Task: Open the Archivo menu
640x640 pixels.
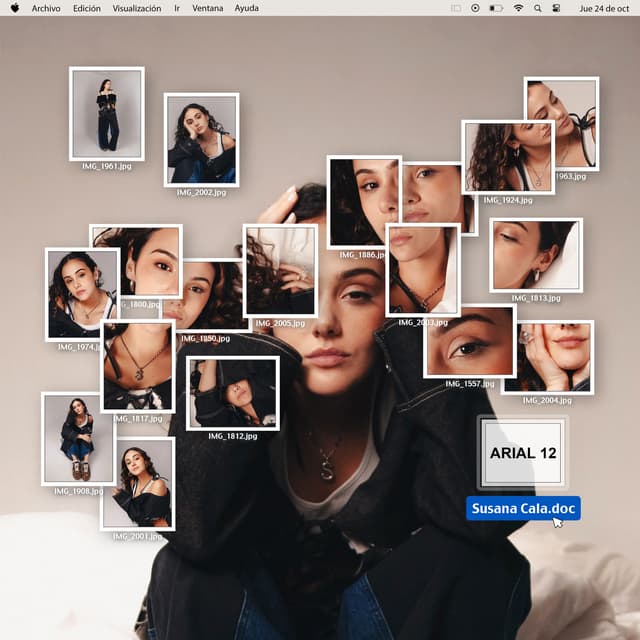Action: 45,8
